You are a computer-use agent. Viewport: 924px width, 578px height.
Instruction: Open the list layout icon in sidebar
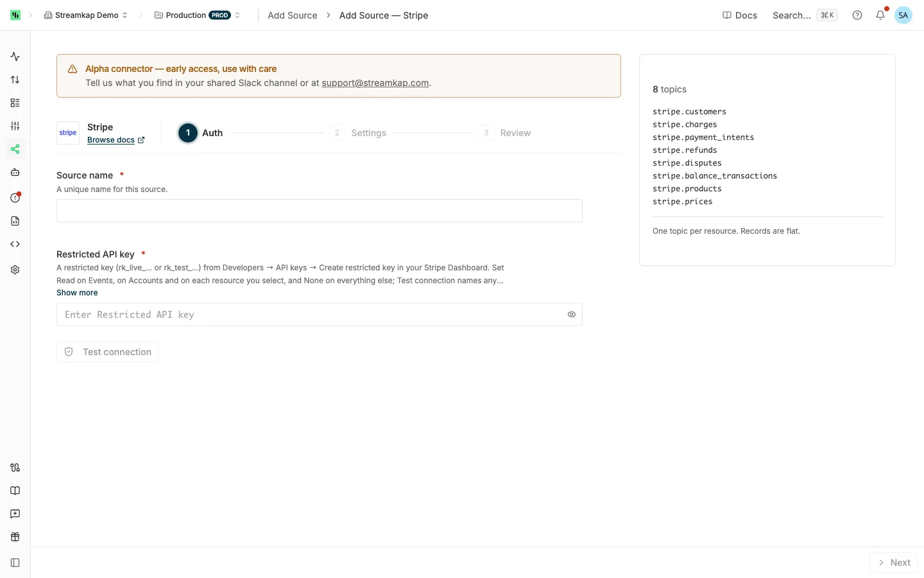(x=15, y=103)
